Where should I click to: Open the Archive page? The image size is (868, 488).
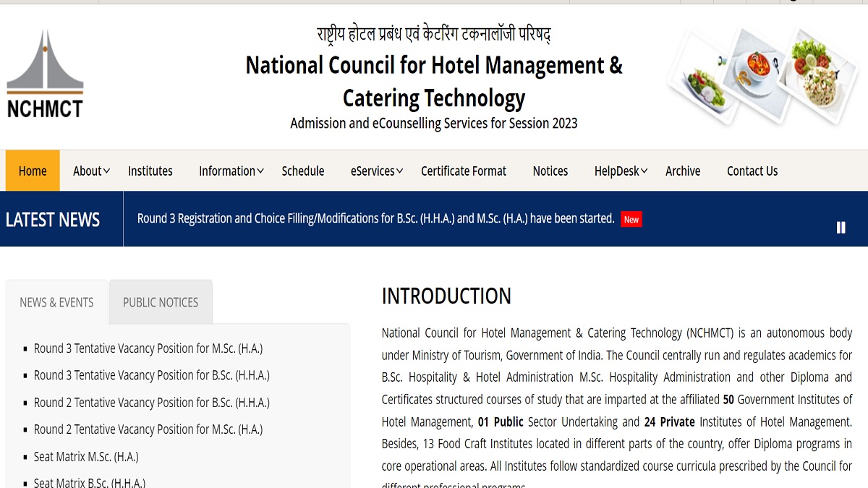pos(683,171)
